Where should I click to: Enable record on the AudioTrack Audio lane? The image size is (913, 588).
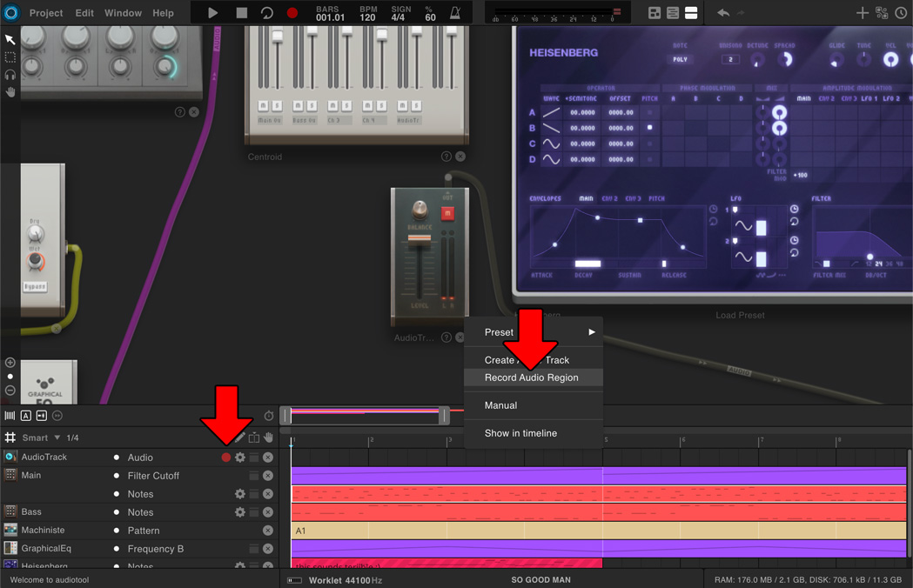[x=225, y=457]
